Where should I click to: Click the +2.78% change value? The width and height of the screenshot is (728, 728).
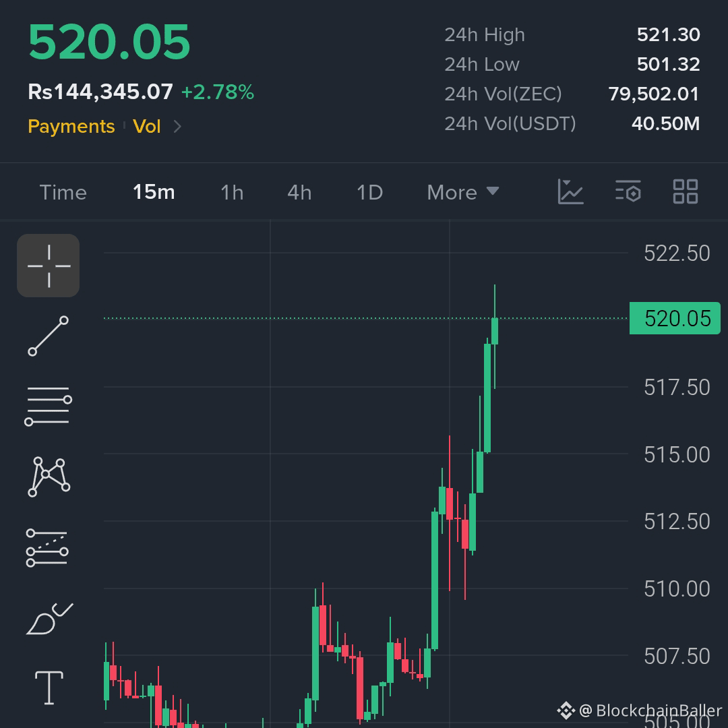[218, 92]
